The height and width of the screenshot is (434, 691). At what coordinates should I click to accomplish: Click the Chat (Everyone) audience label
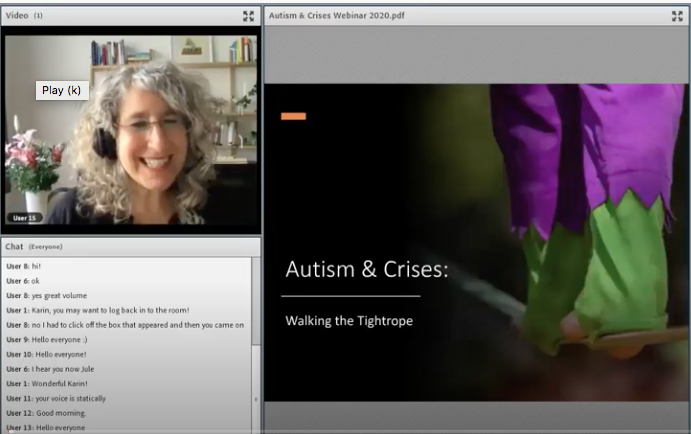pos(45,247)
